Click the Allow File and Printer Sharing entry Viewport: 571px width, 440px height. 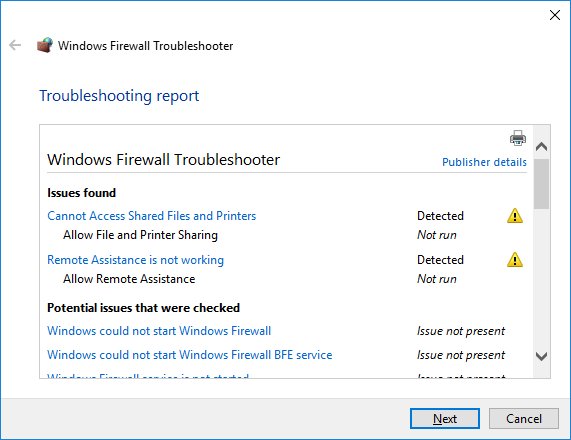click(140, 235)
